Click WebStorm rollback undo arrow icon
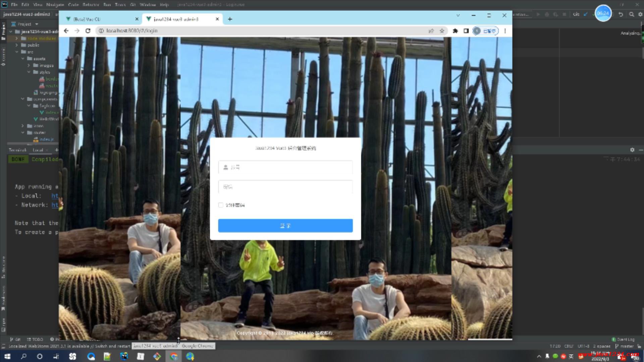This screenshot has height=362, width=644. coord(621,14)
